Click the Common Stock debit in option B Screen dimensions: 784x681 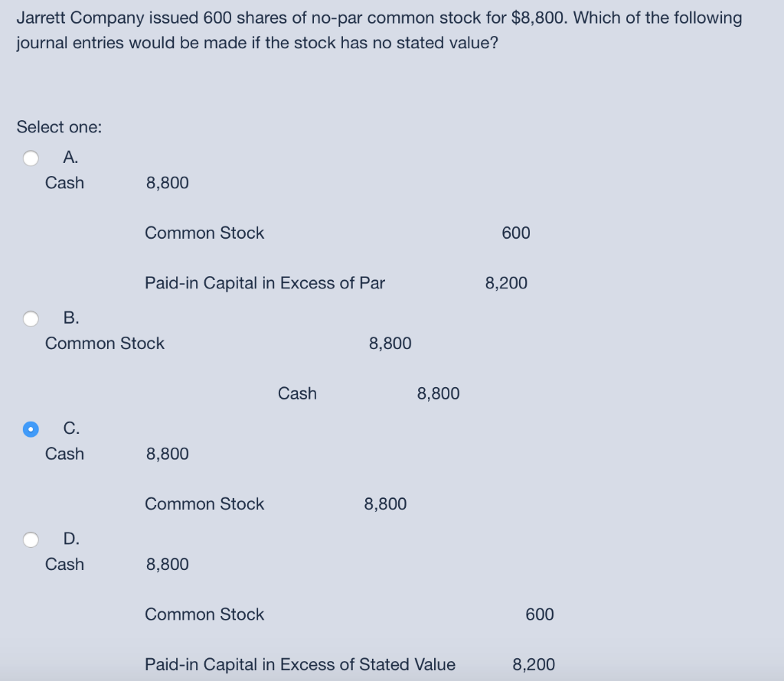tap(105, 343)
